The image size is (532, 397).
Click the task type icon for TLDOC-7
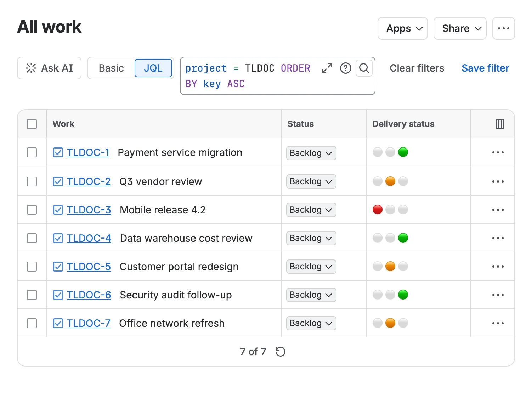[x=58, y=323]
